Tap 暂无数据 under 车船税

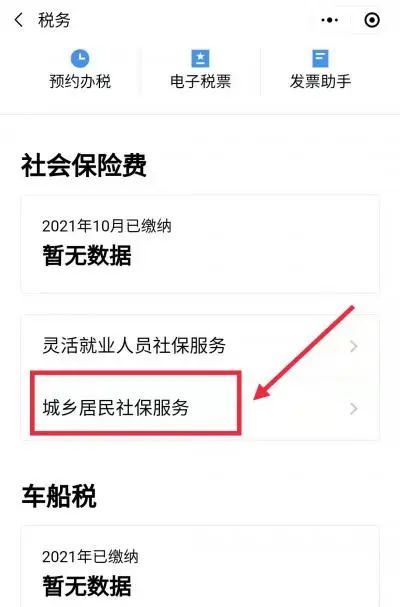[x=87, y=586]
